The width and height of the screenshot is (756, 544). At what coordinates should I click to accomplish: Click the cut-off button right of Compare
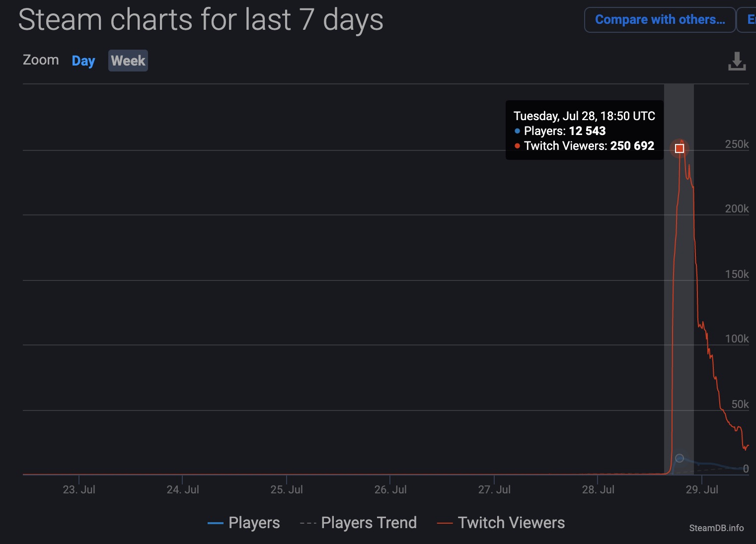pos(748,20)
